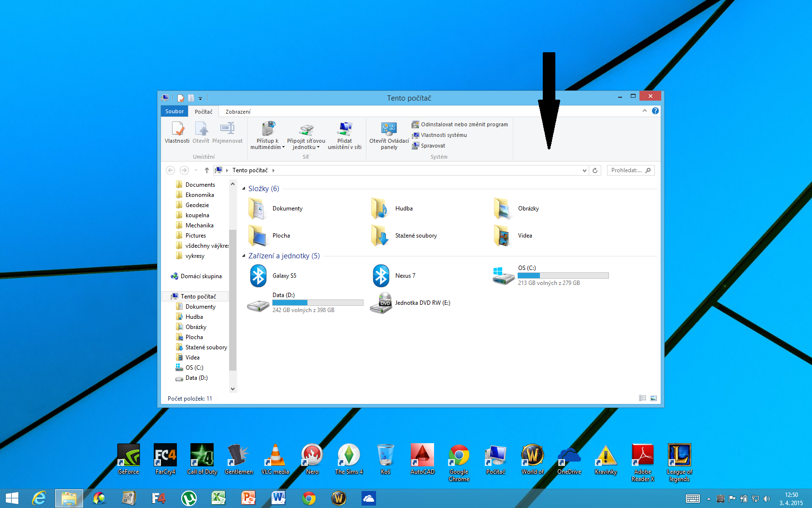Switch to details view layout
812x508 pixels.
[x=642, y=398]
